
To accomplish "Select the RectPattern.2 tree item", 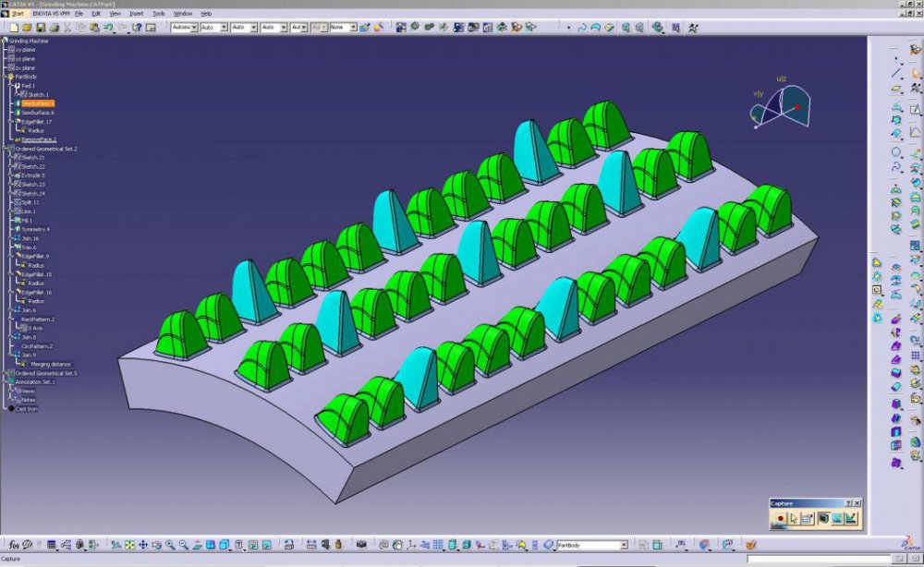I will [x=39, y=320].
